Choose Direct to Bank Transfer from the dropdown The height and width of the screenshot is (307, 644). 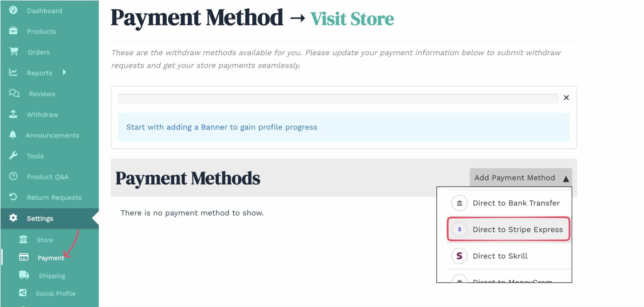(516, 203)
